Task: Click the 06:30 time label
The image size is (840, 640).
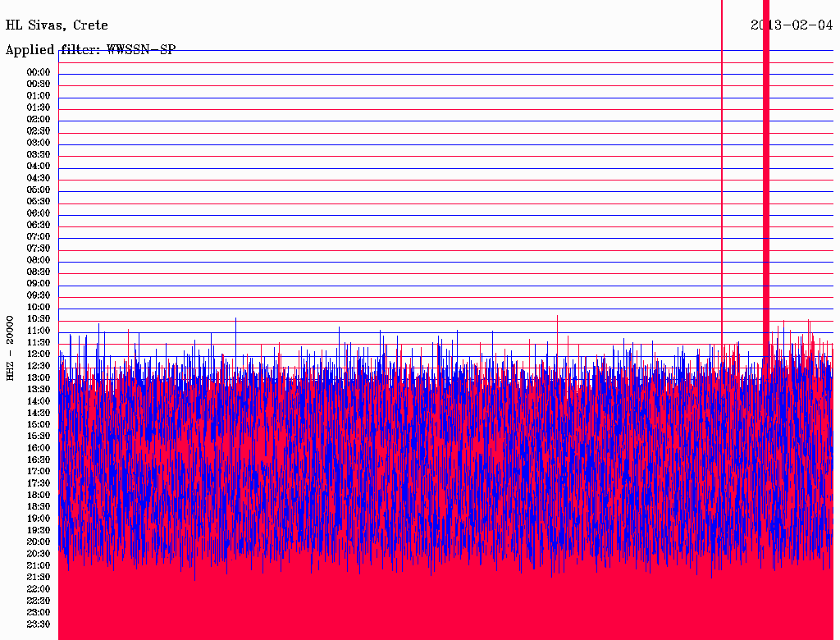Action: click(x=39, y=225)
